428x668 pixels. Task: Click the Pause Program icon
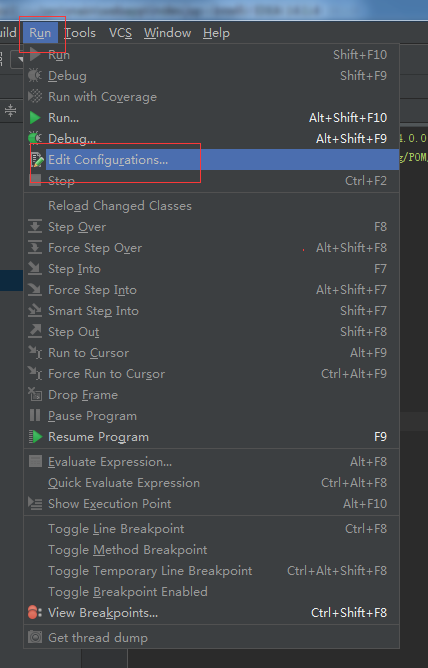click(35, 415)
